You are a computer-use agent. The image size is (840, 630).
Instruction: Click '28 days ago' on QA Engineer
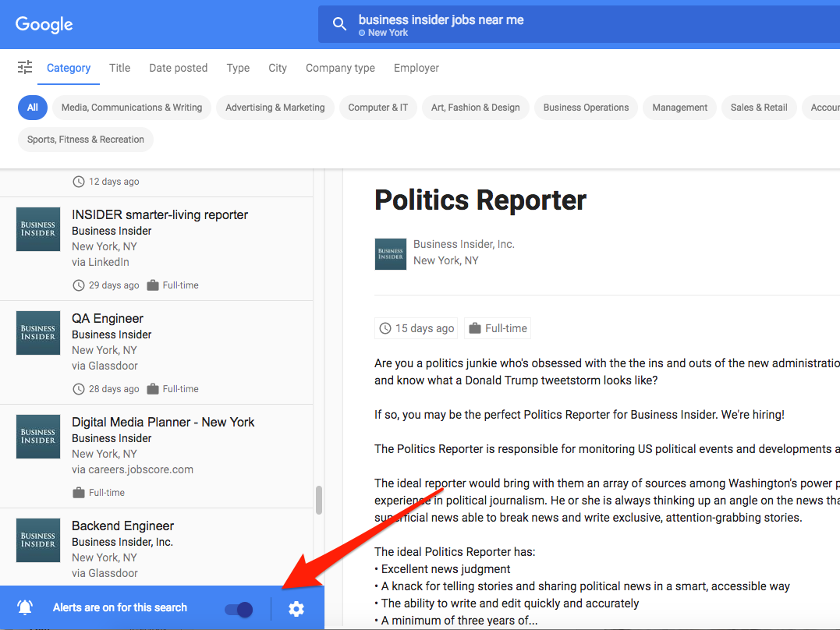106,389
